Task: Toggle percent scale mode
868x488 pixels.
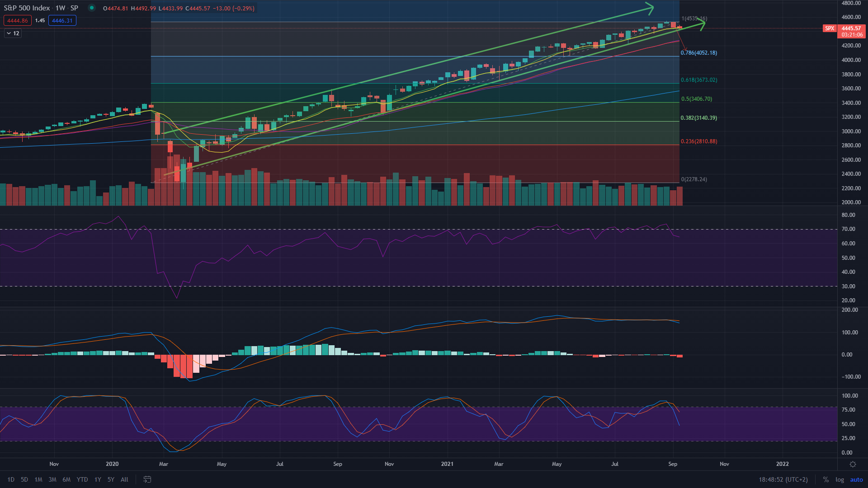Action: (x=826, y=479)
